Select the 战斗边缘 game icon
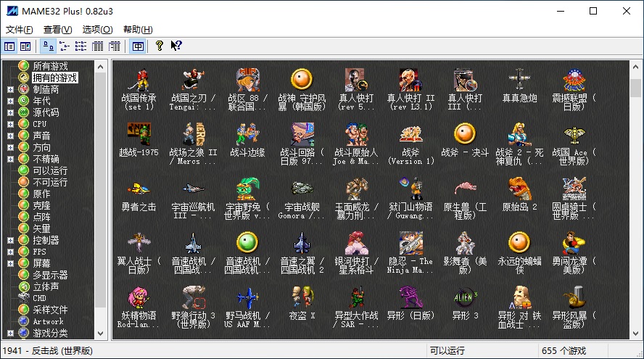 point(247,134)
